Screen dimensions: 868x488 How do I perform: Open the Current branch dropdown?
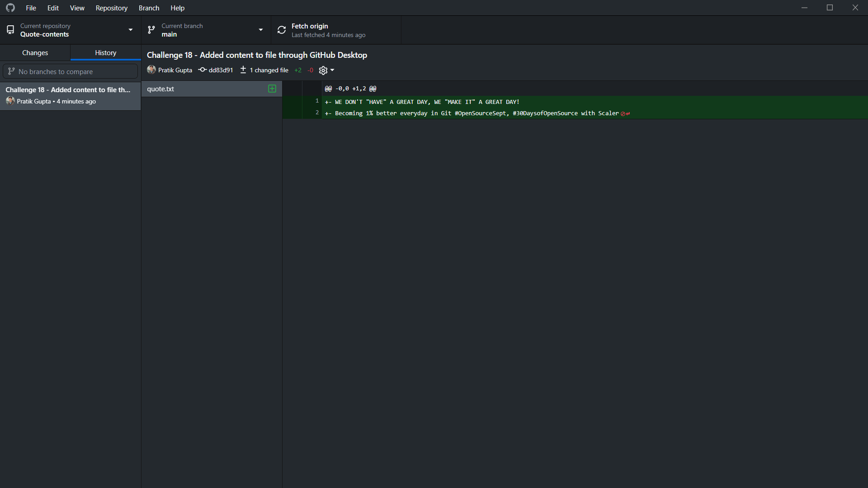[x=260, y=30]
